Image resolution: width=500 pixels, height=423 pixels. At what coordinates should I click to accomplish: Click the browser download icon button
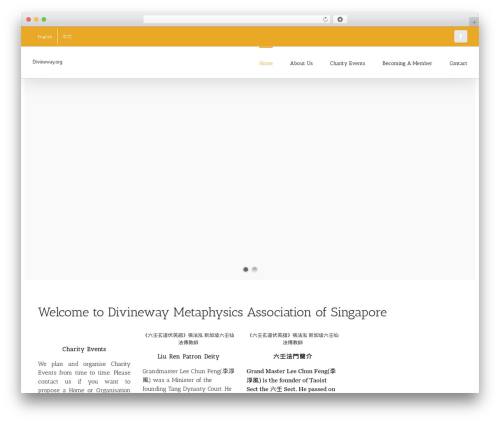coord(340,20)
